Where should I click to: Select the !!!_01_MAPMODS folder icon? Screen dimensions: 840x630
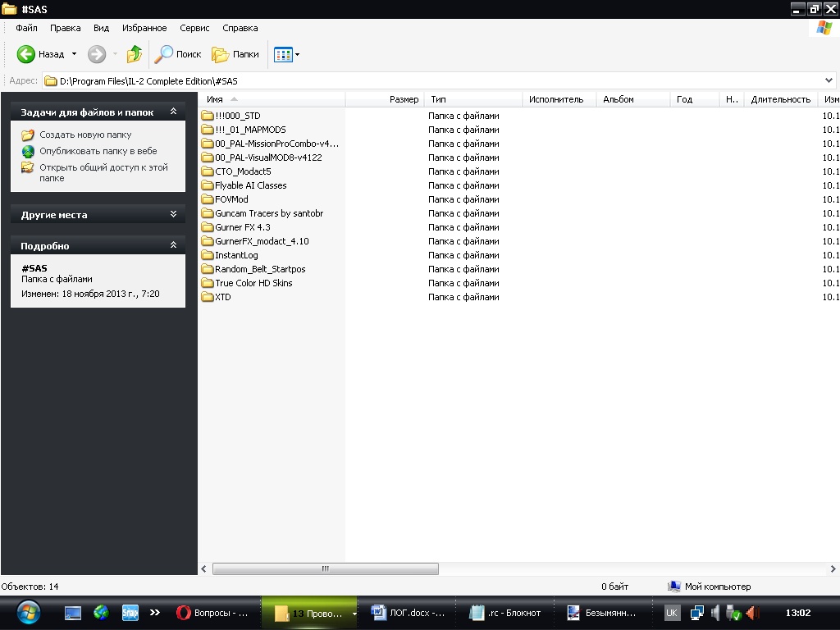click(208, 130)
